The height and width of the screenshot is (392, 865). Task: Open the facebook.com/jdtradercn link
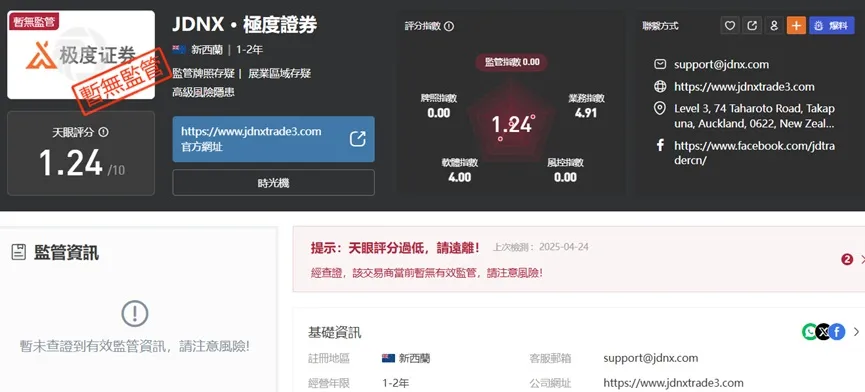tap(754, 153)
